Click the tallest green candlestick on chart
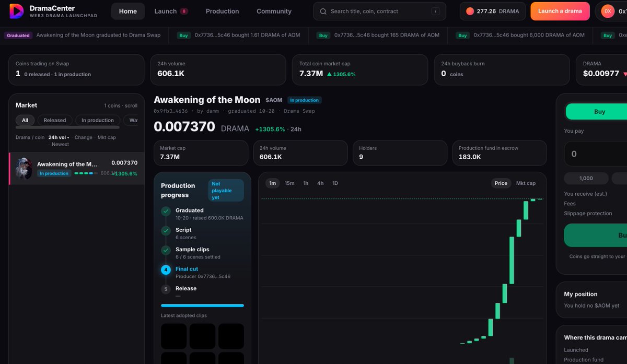The width and height of the screenshot is (627, 364). [512, 261]
